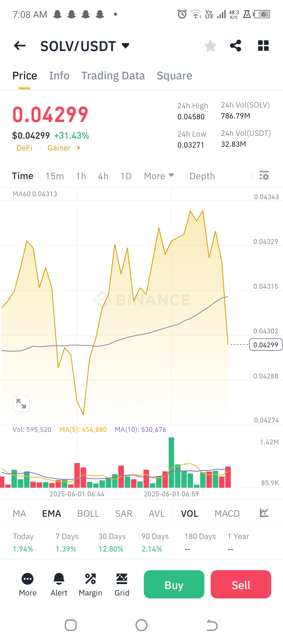Image resolution: width=283 pixels, height=644 pixels.
Task: Tap the share icon
Action: coord(236,46)
